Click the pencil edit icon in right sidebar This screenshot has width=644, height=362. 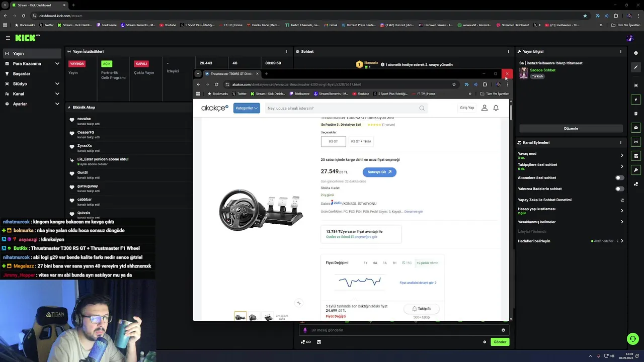point(636,67)
